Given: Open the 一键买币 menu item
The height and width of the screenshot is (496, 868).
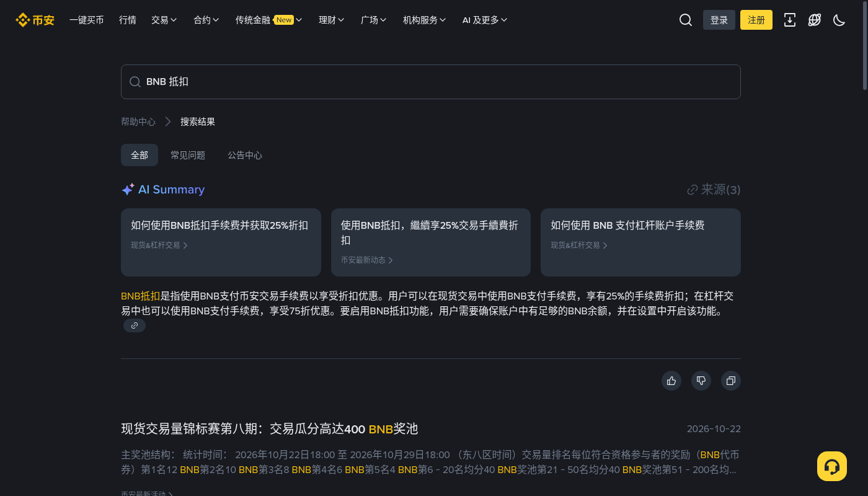Looking at the screenshot, I should click(x=87, y=20).
